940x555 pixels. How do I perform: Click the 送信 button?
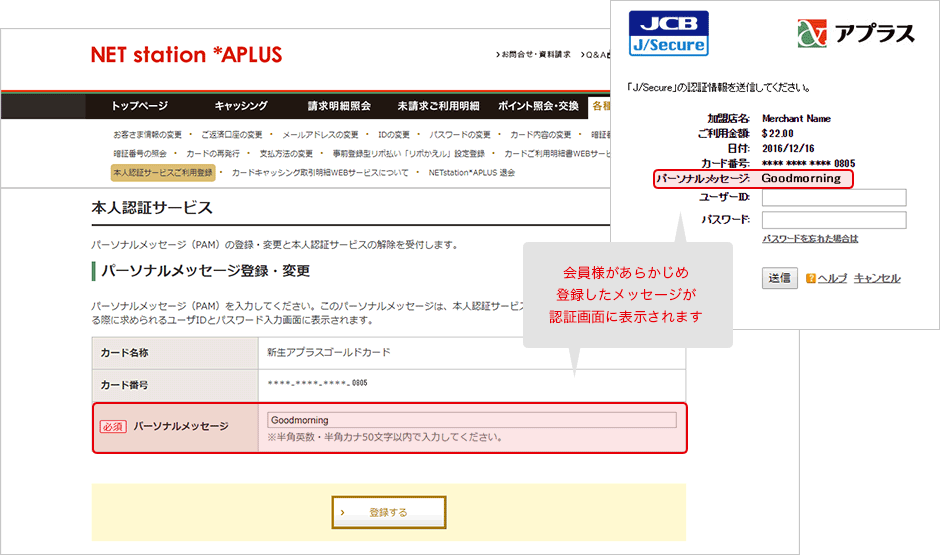780,278
